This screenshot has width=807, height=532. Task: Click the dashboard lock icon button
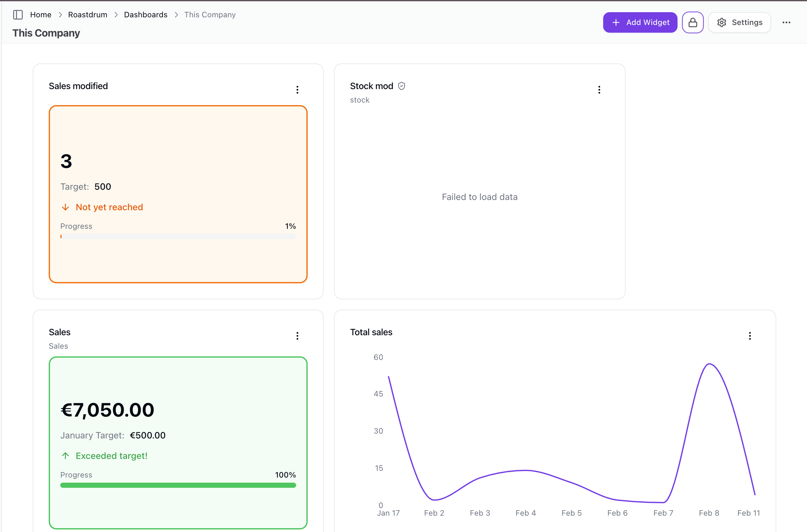[x=692, y=22]
